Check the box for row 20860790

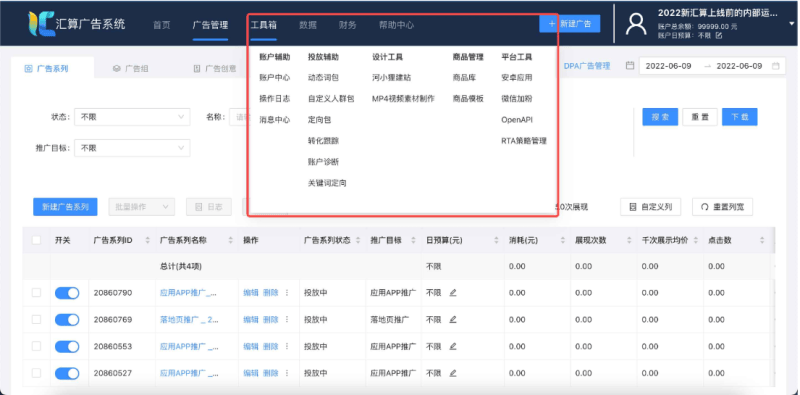(x=36, y=293)
